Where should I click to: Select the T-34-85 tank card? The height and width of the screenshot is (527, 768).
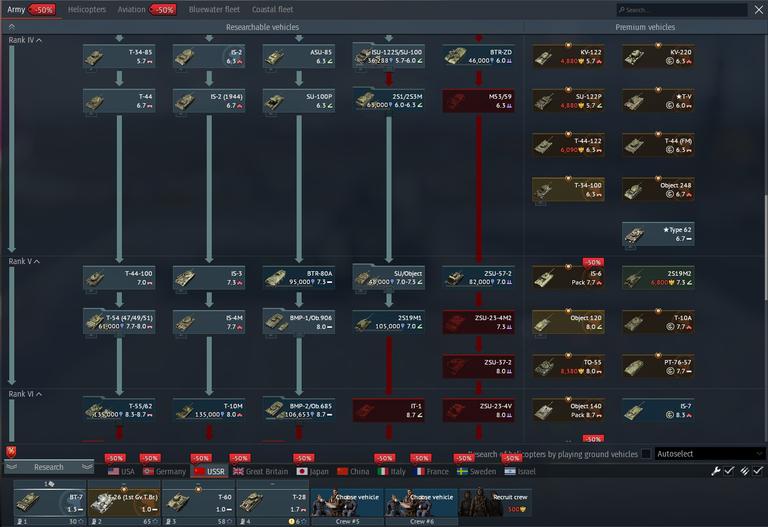click(x=119, y=56)
